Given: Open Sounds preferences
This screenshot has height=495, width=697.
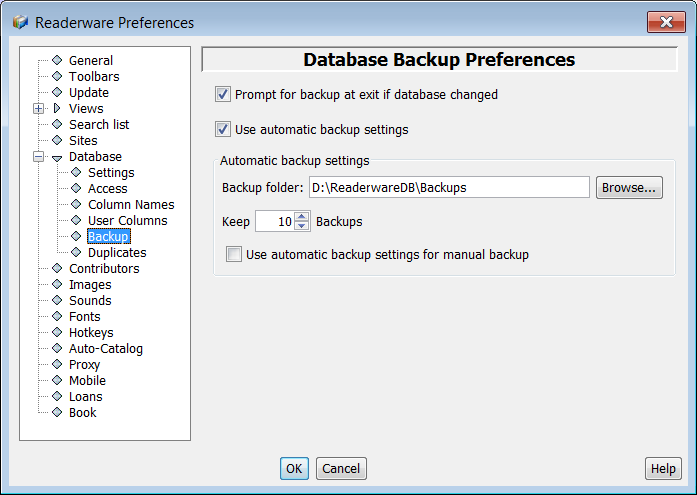Looking at the screenshot, I should pyautogui.click(x=90, y=300).
